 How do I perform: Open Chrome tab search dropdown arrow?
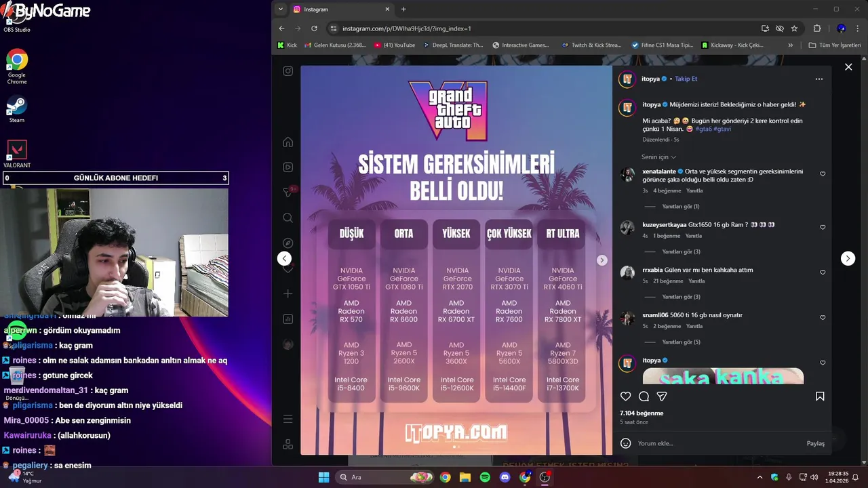click(281, 9)
